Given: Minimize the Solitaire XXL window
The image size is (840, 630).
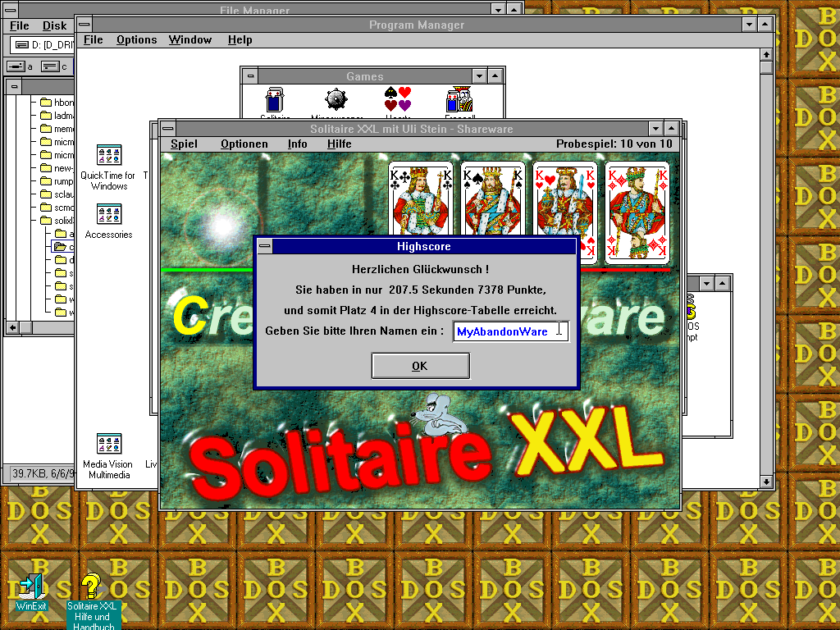Looking at the screenshot, I should click(x=655, y=129).
